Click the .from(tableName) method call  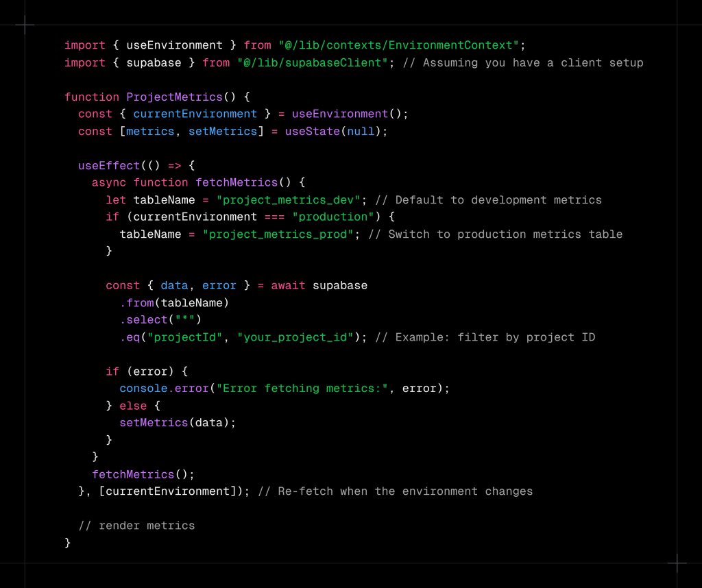click(174, 303)
